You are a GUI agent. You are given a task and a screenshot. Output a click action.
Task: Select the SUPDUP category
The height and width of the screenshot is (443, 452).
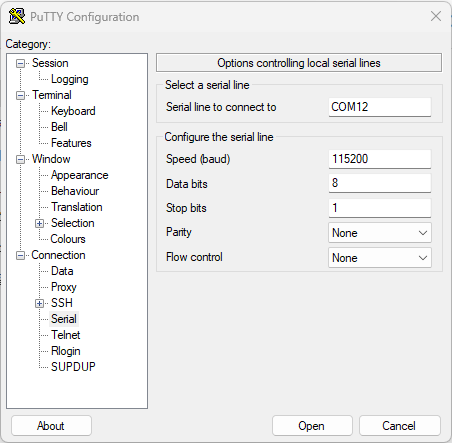pos(73,367)
